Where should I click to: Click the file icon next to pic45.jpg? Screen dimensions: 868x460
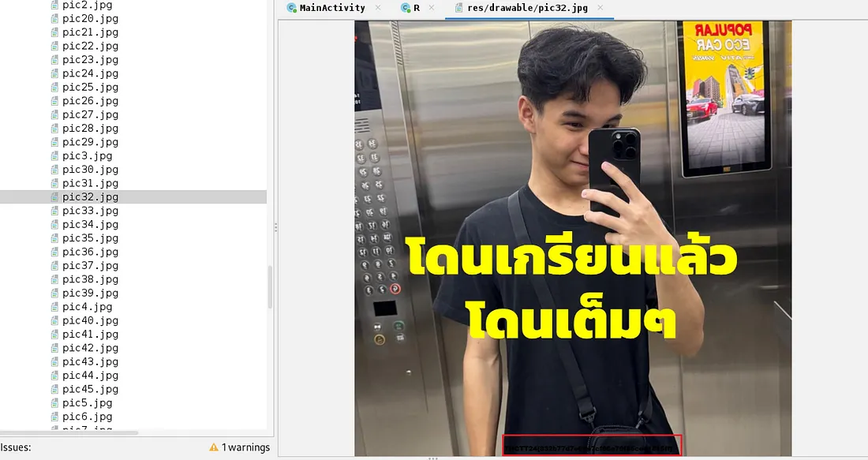pos(54,389)
